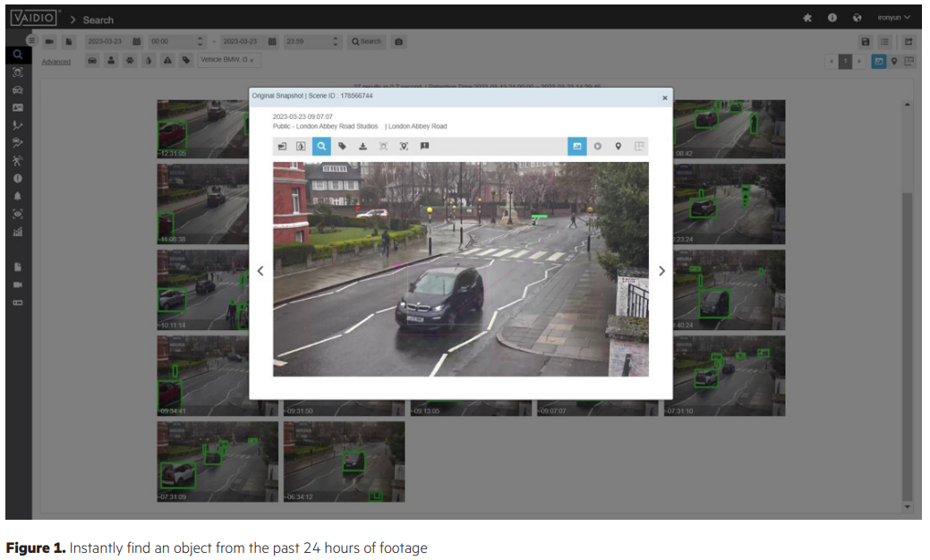Open alert exclamation sidebar icon
Screen dimensions: 930x560
(18, 178)
